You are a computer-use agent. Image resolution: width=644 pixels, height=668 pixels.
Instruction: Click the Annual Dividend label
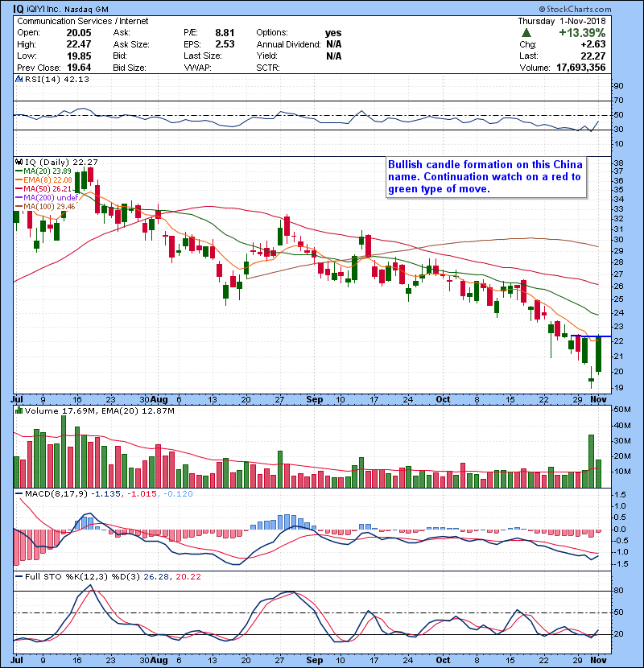coord(288,44)
